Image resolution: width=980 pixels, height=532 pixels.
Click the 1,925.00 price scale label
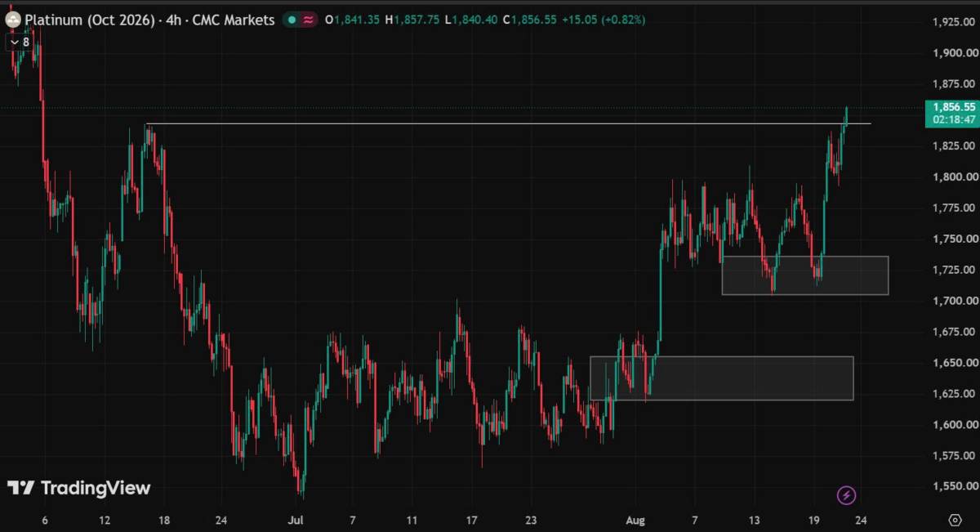click(x=953, y=22)
